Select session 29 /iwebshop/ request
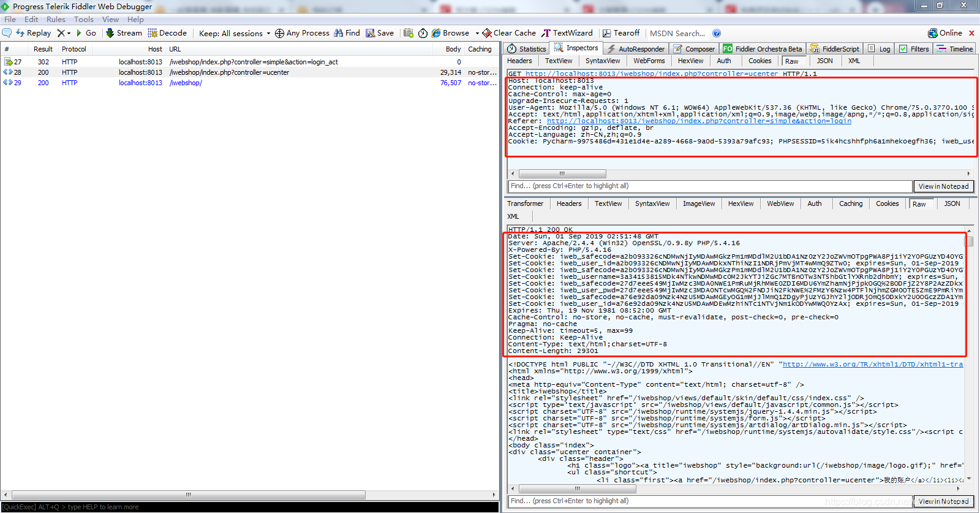The width and height of the screenshot is (980, 513). (250, 83)
